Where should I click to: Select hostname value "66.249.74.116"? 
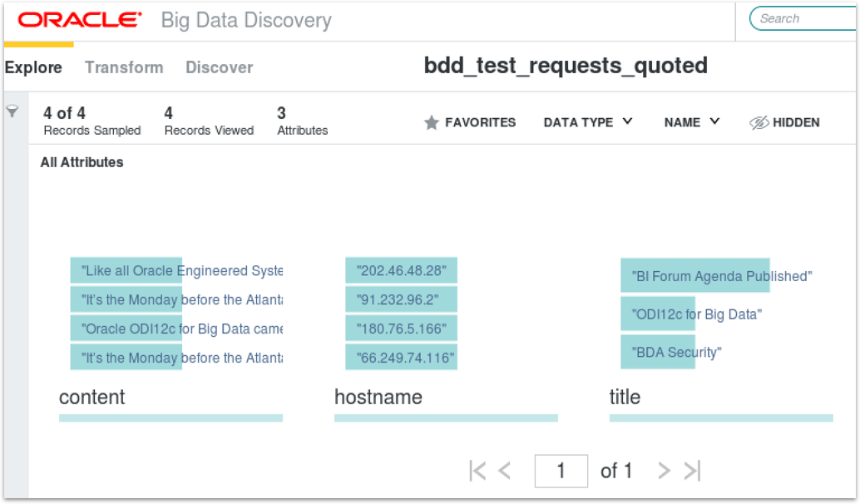click(x=402, y=358)
